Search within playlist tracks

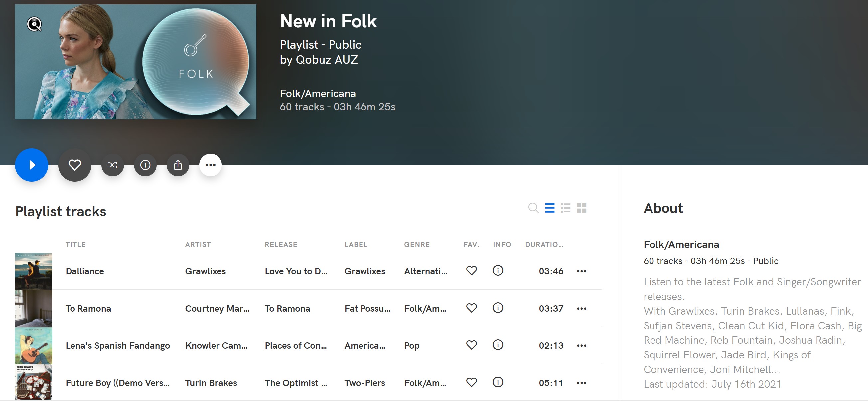point(533,208)
